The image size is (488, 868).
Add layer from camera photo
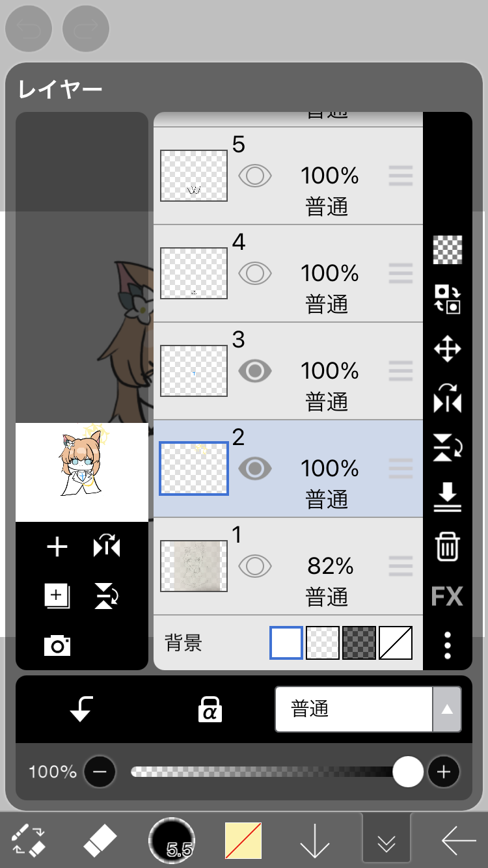click(57, 645)
